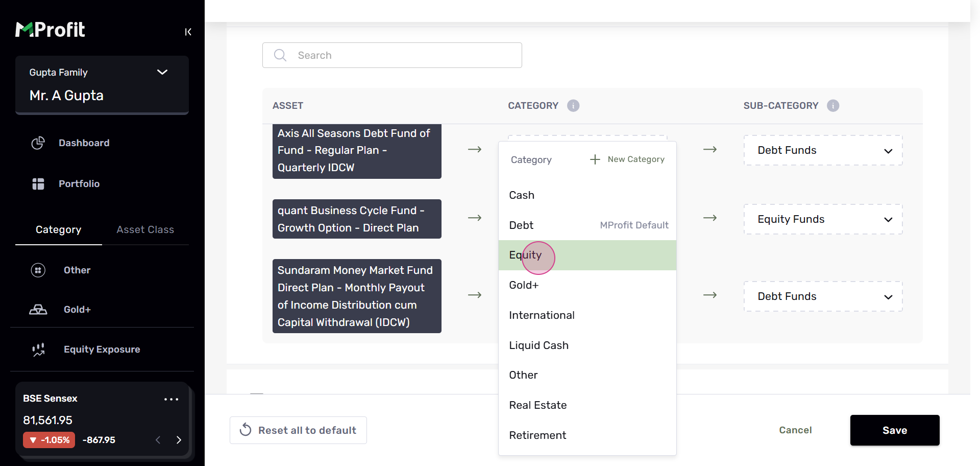
Task: Click the Gold+ bars icon in sidebar
Action: click(38, 310)
